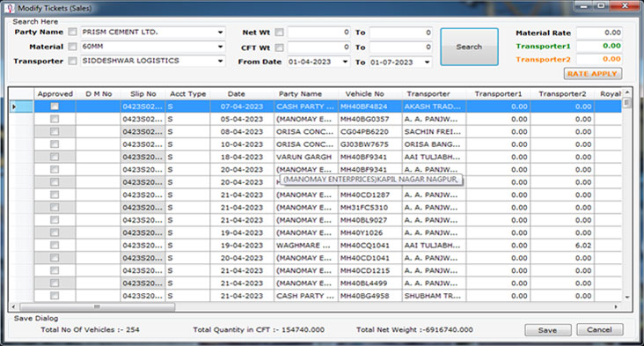Check Approved box for vehicle MH40BG0357
This screenshot has width=644, height=346.
[55, 119]
